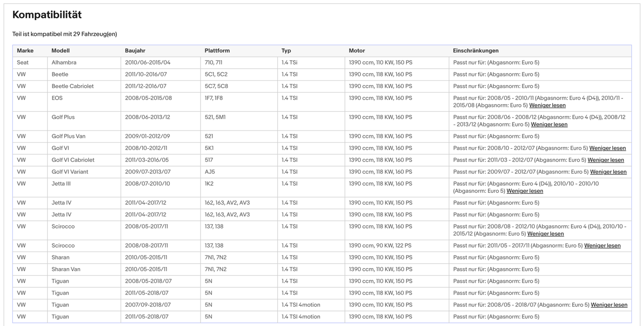Click the Plattform column header
Image resolution: width=644 pixels, height=326 pixels.
pyautogui.click(x=217, y=51)
